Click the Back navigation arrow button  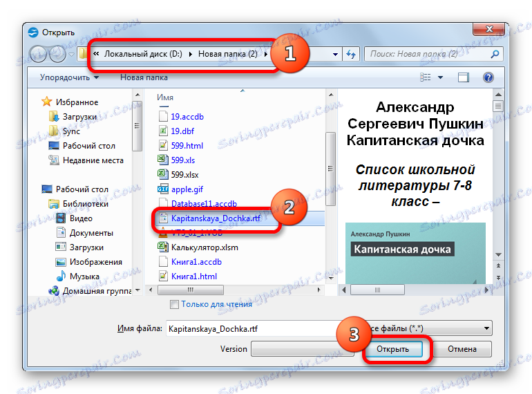38,55
